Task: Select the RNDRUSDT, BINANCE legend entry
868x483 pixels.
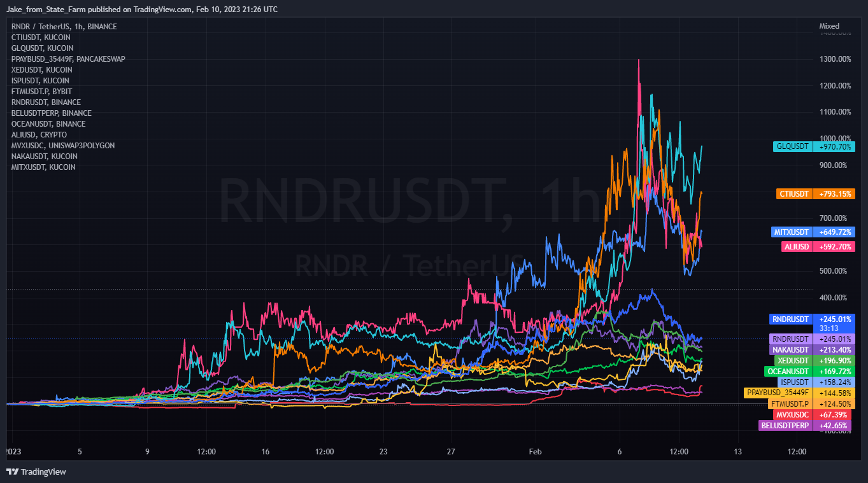Action: click(x=46, y=102)
